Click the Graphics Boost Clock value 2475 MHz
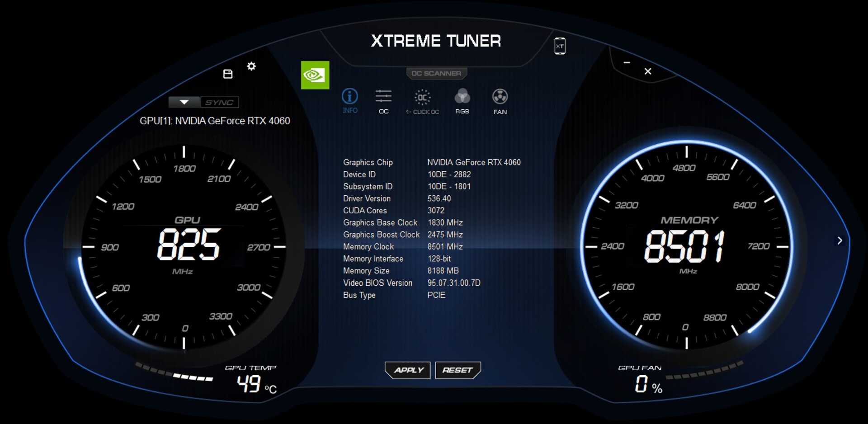Viewport: 868px width, 424px height. 445,235
